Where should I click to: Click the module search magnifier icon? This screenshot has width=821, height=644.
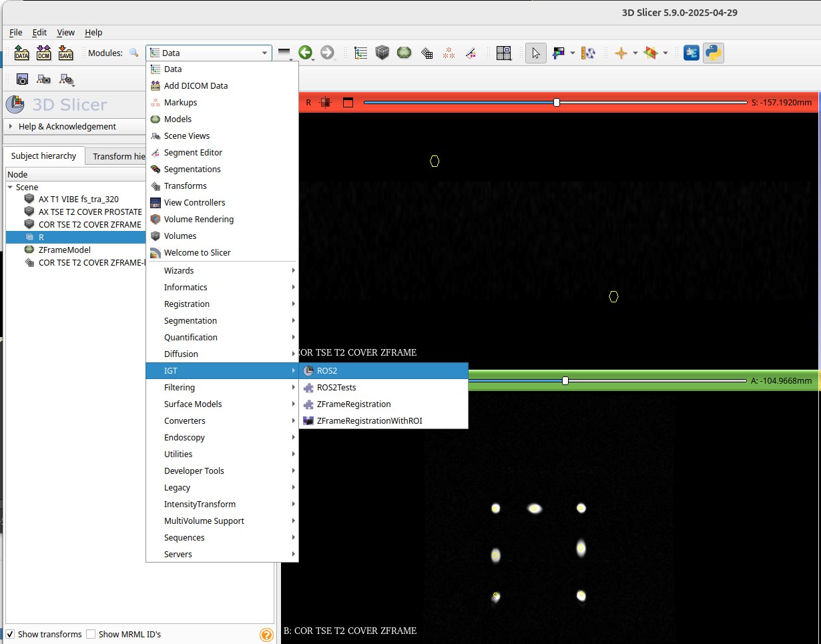(134, 53)
